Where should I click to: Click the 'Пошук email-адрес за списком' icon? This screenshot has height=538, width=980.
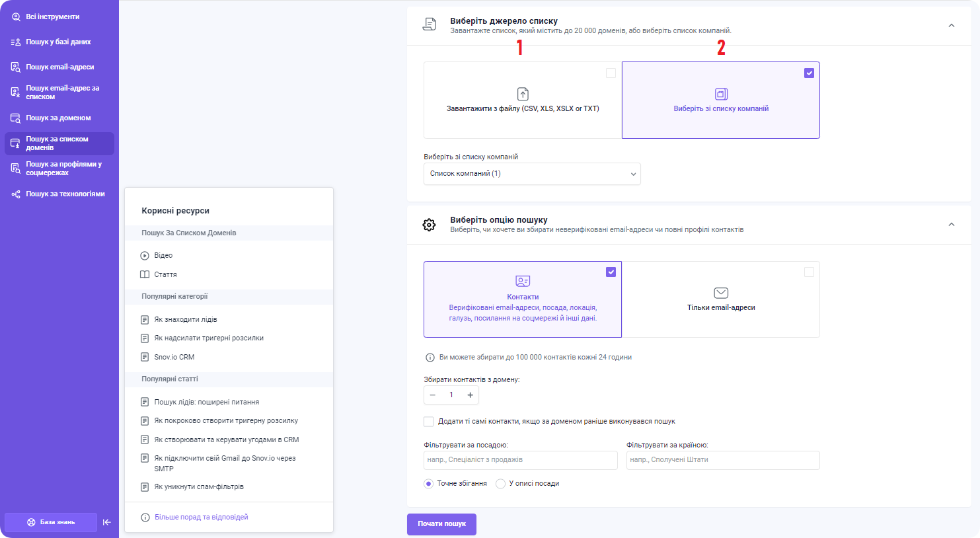16,93
